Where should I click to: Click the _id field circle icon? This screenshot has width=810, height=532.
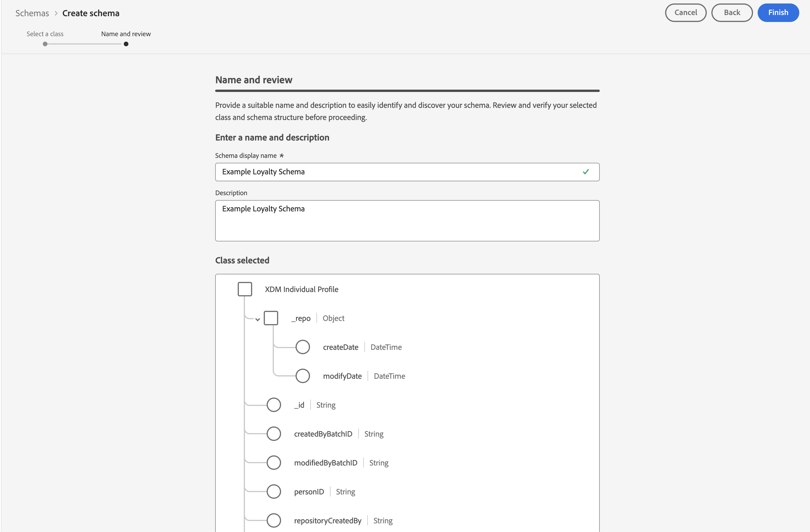tap(274, 405)
